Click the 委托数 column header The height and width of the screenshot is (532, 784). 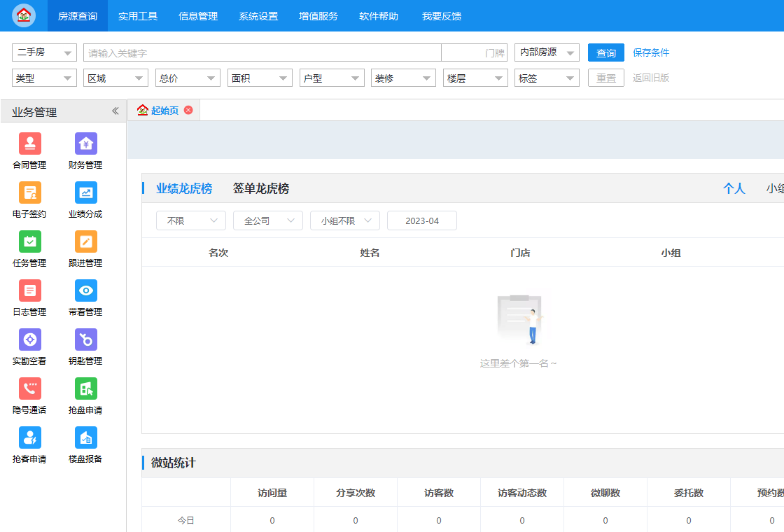[689, 493]
